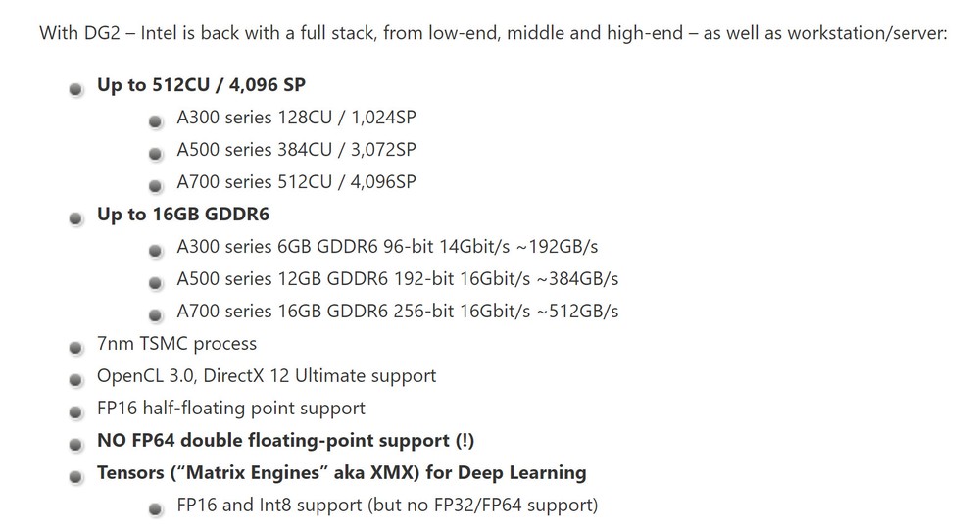Click the "Up to 512CU / 4,096 SP" heading
Image resolution: width=980 pixels, height=530 pixels.
[201, 85]
